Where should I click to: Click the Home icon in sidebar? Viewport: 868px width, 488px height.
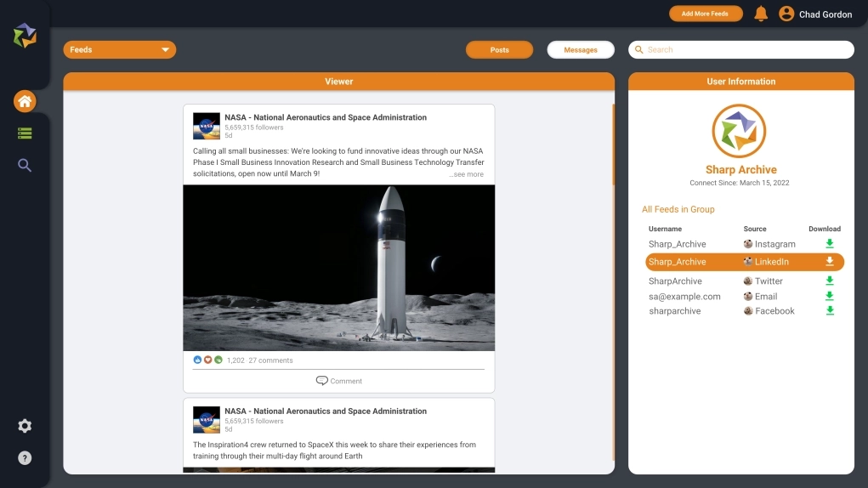[25, 102]
